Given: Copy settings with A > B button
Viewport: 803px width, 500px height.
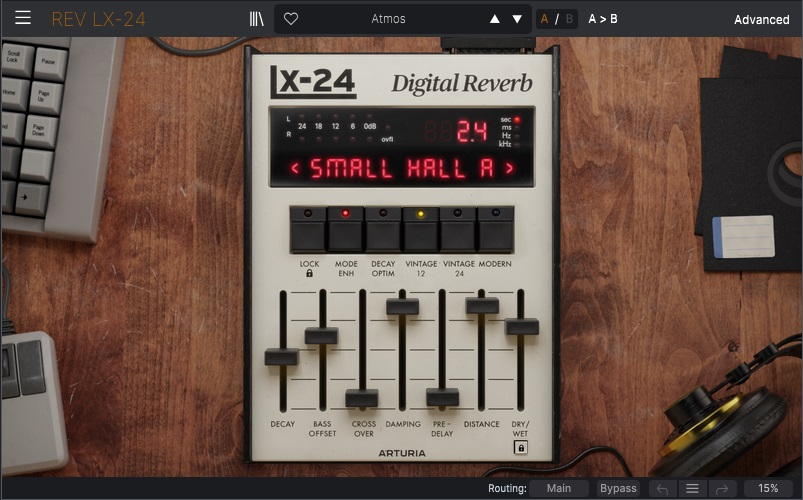Looking at the screenshot, I should [x=603, y=18].
